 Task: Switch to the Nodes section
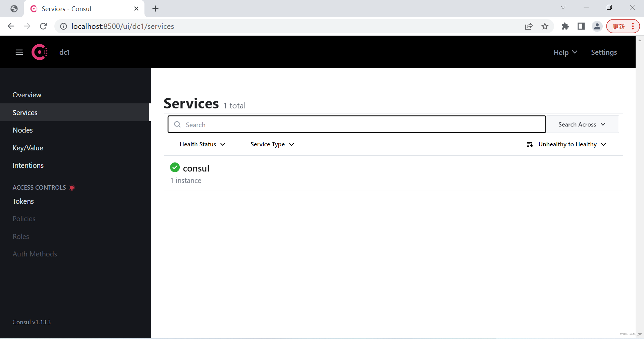[22, 130]
